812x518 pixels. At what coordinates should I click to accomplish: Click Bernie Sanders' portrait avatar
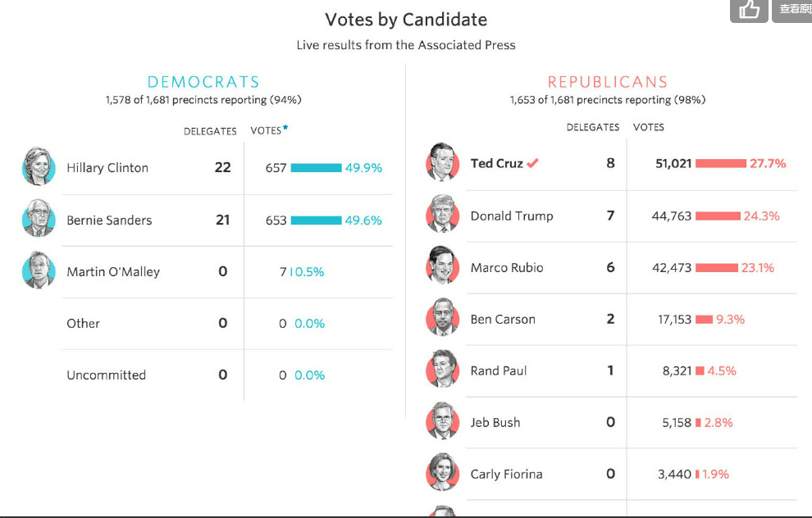pos(39,220)
